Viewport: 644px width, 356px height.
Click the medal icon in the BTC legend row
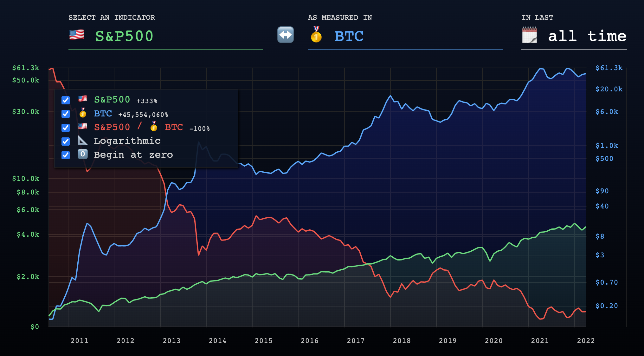[x=83, y=113]
